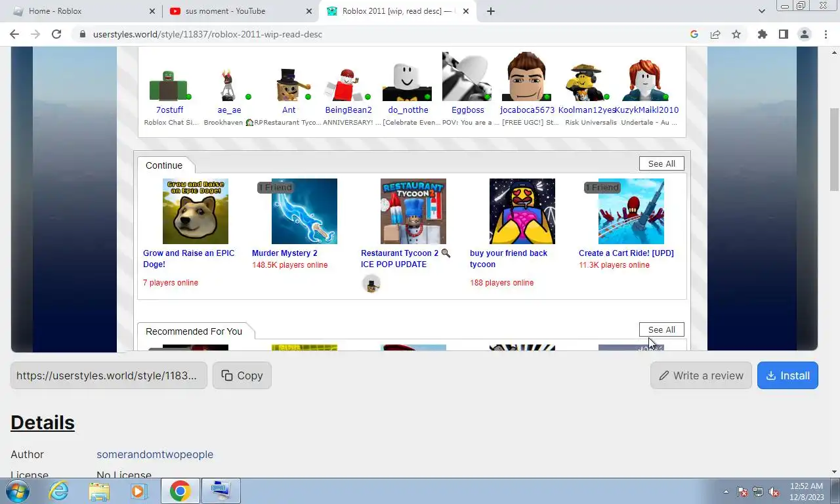
Task: Select the Roblox 2011 userstyles tab
Action: pyautogui.click(x=398, y=11)
